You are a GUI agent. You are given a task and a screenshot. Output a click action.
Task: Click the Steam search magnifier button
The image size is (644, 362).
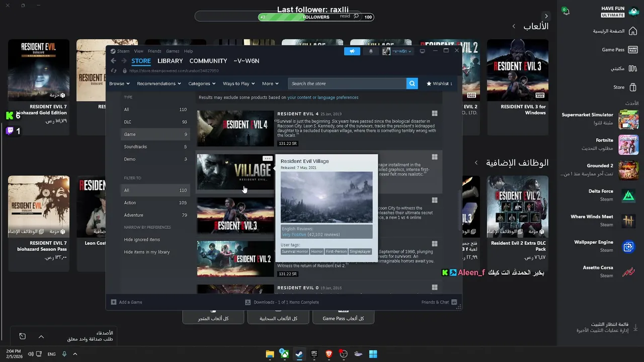point(412,83)
